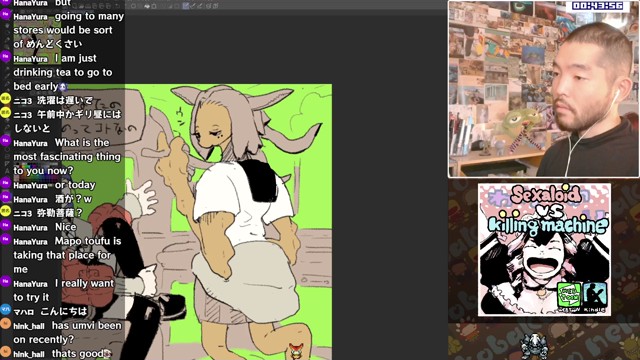Click the message 'most fascinating thing'
This screenshot has height=360, width=640.
(x=67, y=157)
